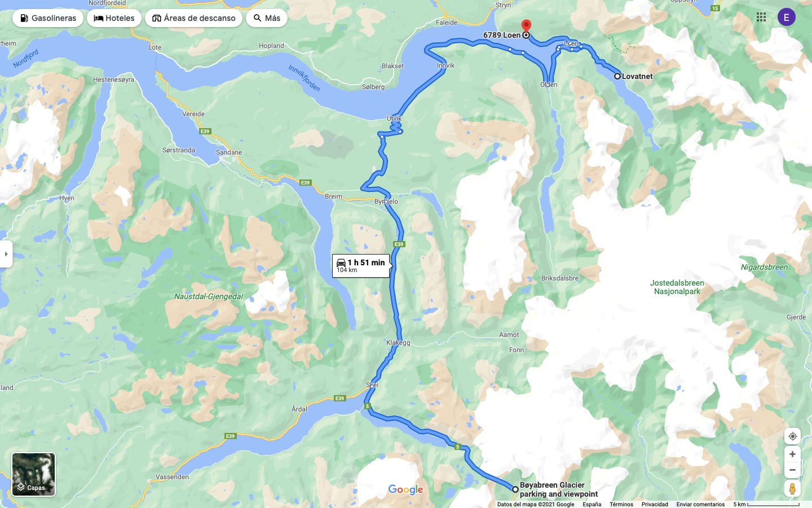Select the Lovatnet waypoint marker
Viewport: 812px width, 508px height.
(617, 76)
